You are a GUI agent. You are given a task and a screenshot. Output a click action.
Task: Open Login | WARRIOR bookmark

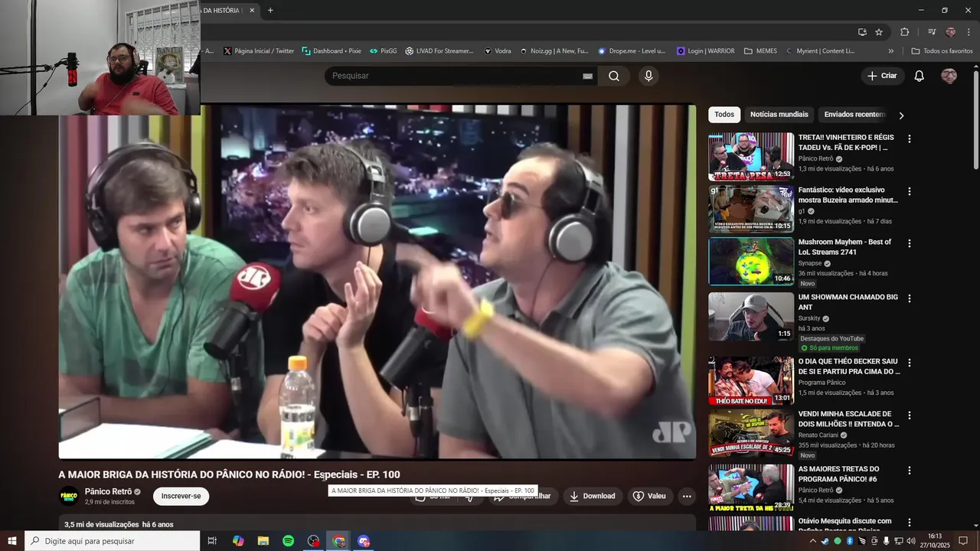tap(706, 51)
